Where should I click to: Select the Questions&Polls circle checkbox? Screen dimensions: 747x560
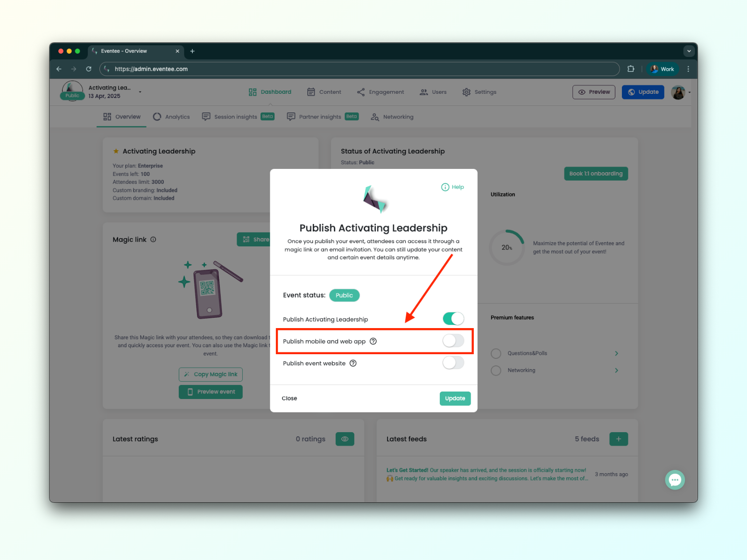pyautogui.click(x=496, y=353)
